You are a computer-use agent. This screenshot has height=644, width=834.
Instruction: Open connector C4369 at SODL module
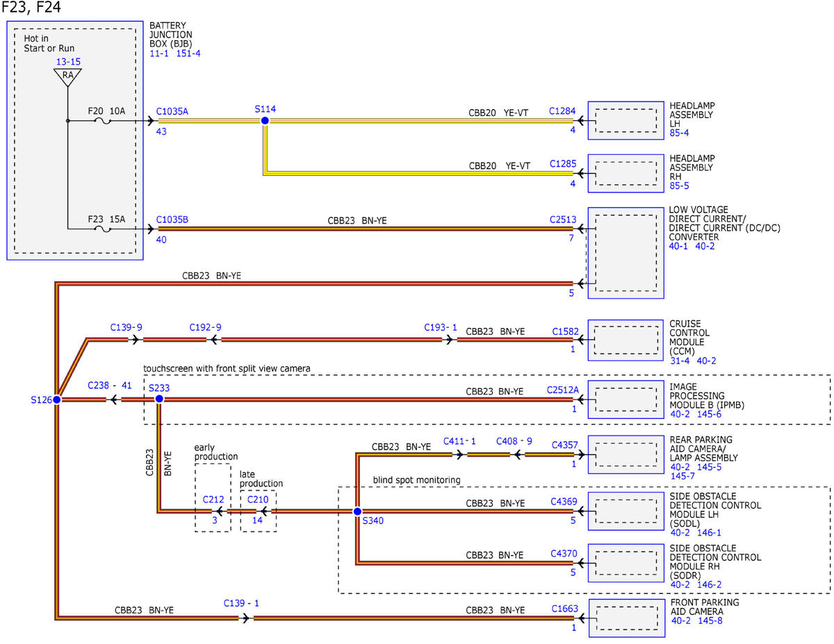coord(564,501)
